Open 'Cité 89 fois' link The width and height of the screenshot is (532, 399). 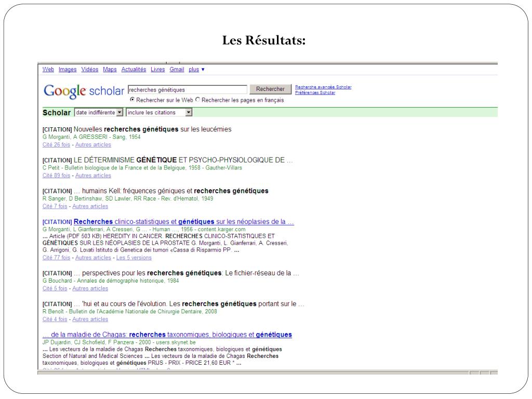pos(56,176)
